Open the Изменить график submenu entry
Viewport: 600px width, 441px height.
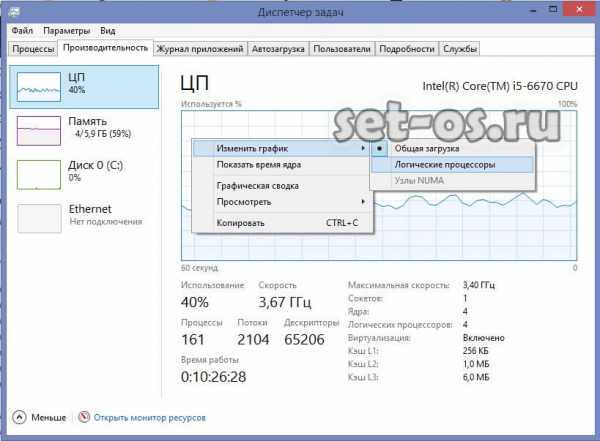[282, 149]
